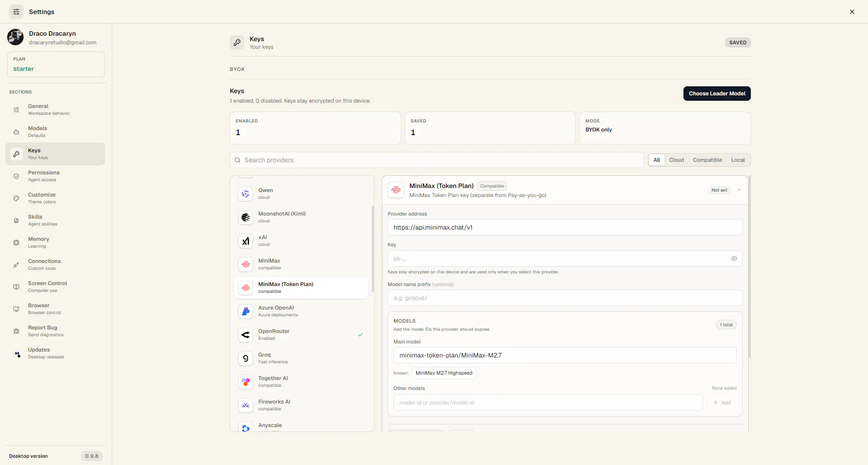Screen dimensions: 868x465
Task: Click the key icon in Keys page header
Action: pos(237,42)
